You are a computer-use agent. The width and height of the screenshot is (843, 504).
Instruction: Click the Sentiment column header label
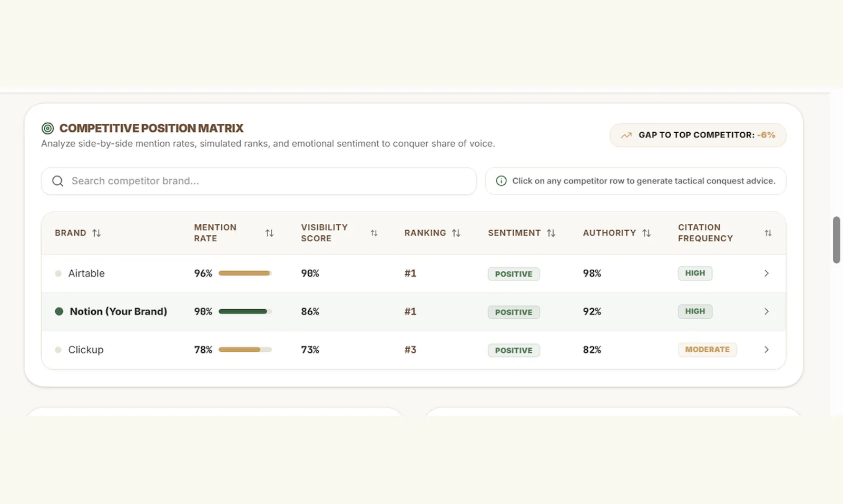[514, 233]
